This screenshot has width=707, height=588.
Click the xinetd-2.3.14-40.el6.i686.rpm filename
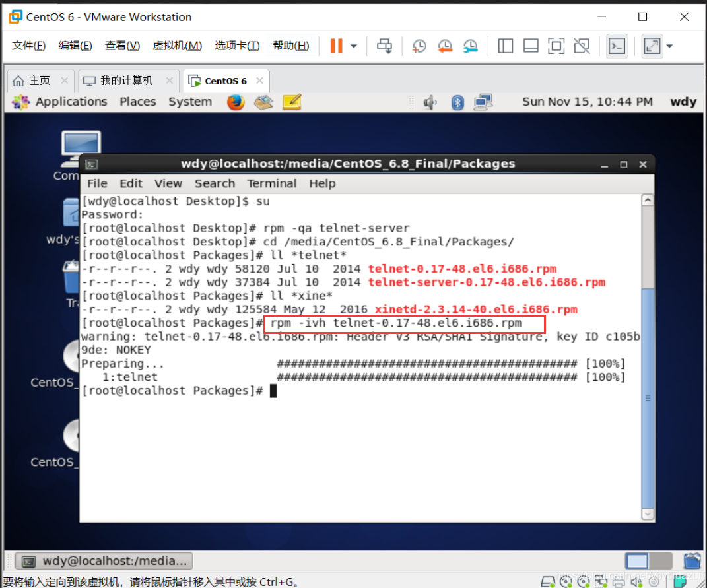pyautogui.click(x=476, y=310)
